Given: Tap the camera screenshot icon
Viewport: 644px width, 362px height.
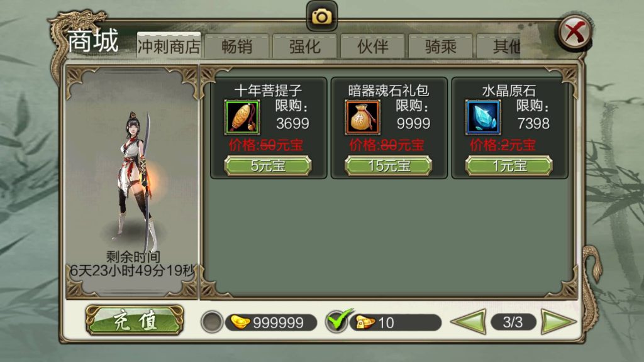Looking at the screenshot, I should [321, 16].
